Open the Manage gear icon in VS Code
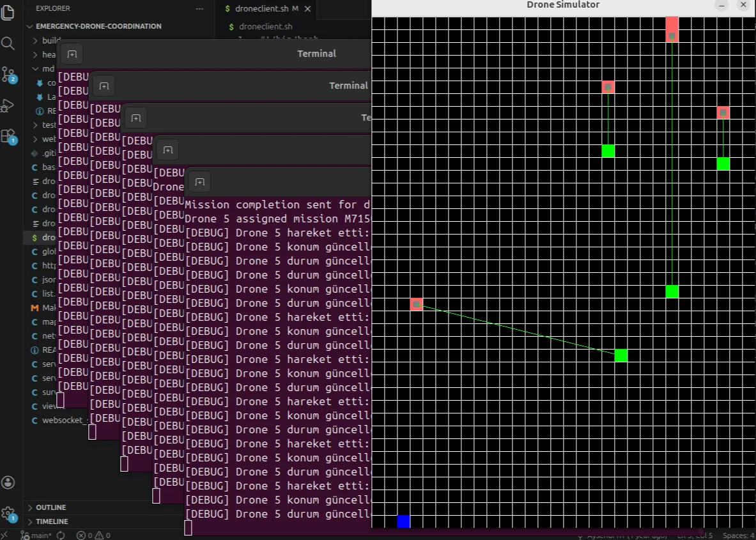 click(8, 514)
